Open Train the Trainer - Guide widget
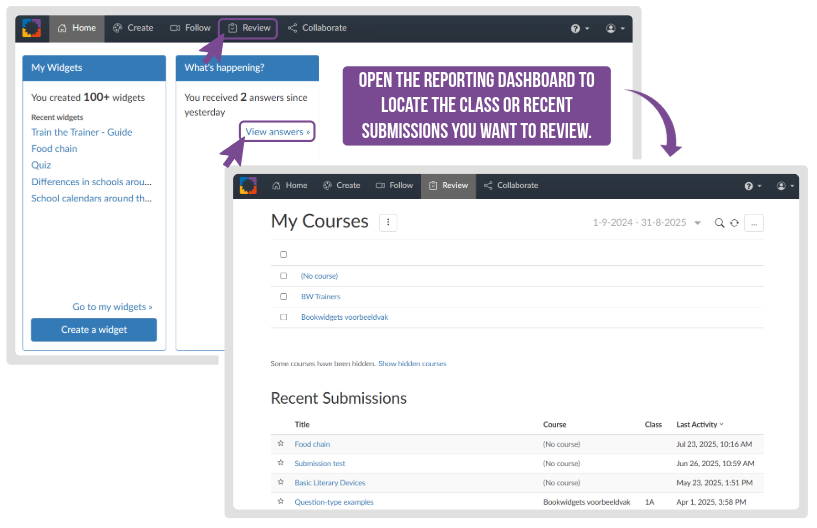The height and width of the screenshot is (528, 817). (x=82, y=132)
